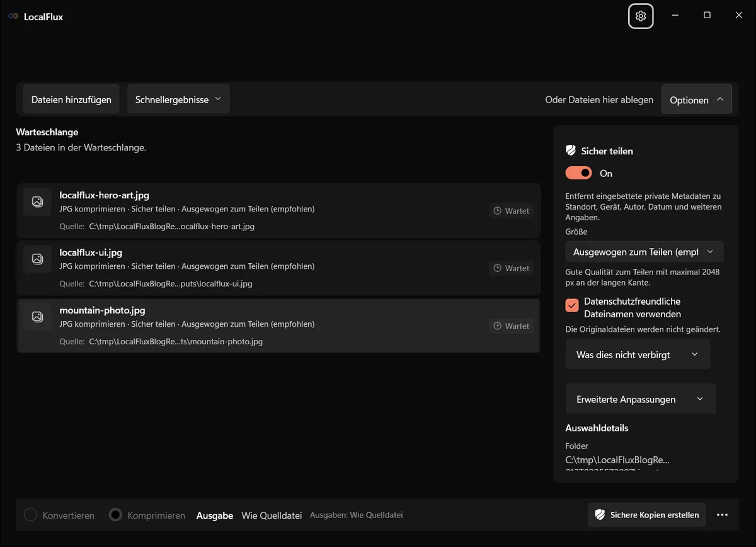This screenshot has height=547, width=756.
Task: Click Wartet status of mountain-photo.jpg
Action: [x=512, y=326]
